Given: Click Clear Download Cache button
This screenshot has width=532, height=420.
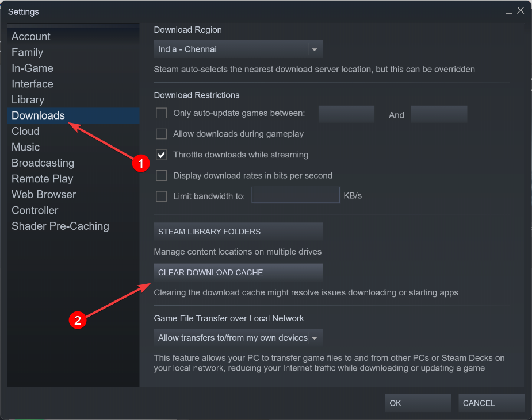Looking at the screenshot, I should pos(238,272).
